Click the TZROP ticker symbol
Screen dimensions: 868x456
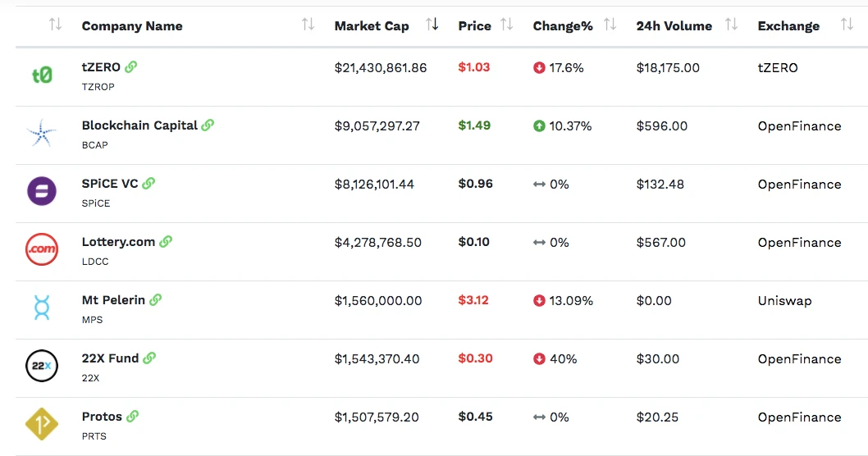point(98,87)
